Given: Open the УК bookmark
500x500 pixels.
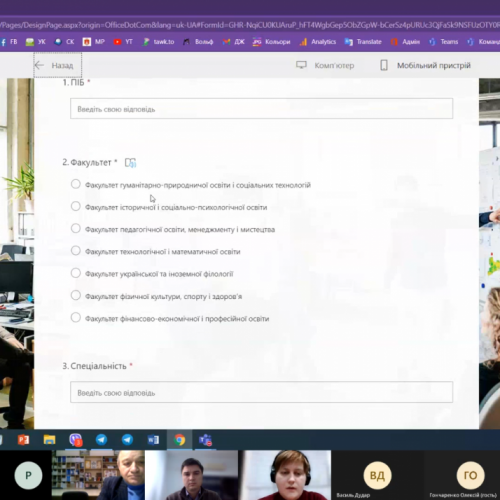Looking at the screenshot, I should [x=36, y=42].
